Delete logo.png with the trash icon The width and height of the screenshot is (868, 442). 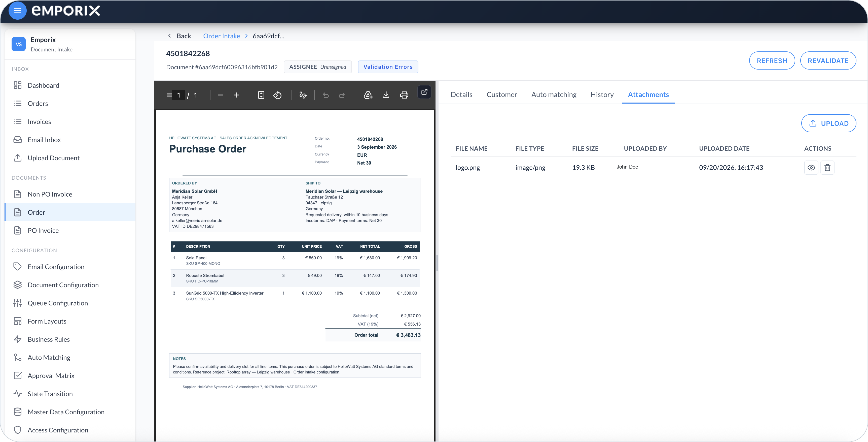coord(827,168)
